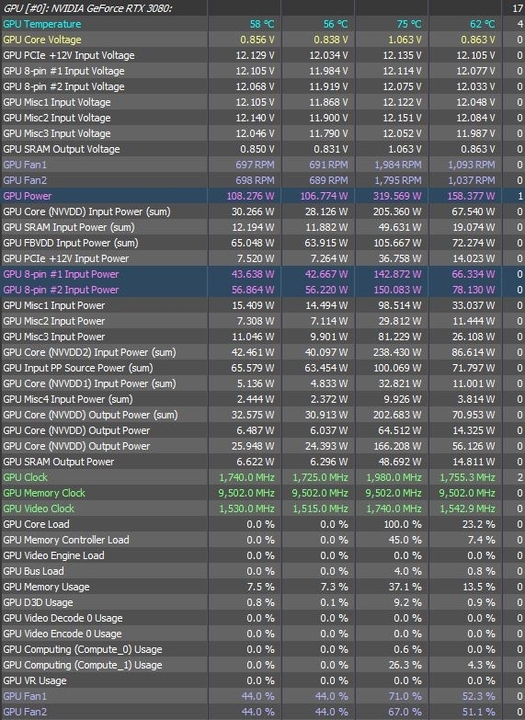Screen dimensions: 525x720
Task: Select GPU FBVDD Input Power (sum) row
Action: coord(262,242)
